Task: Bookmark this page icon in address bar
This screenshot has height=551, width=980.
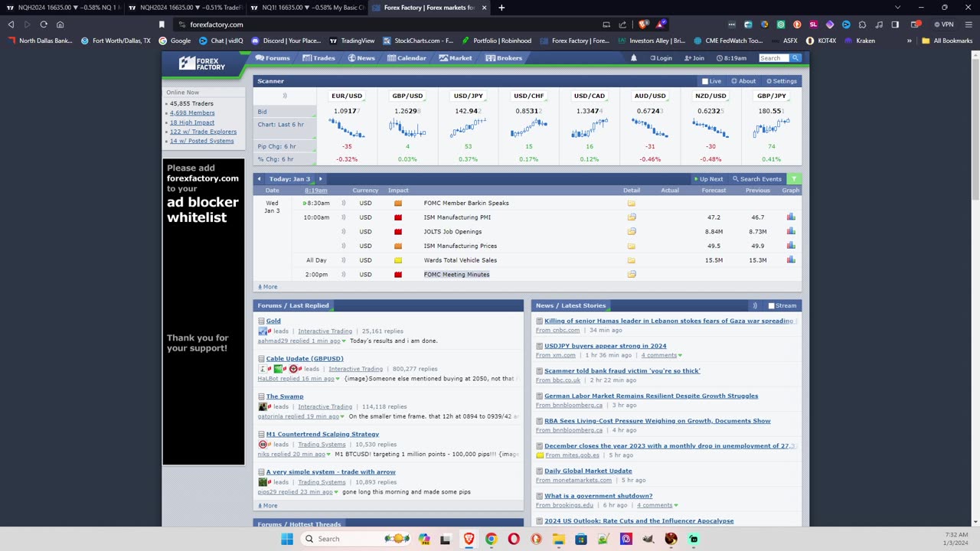Action: pyautogui.click(x=162, y=24)
